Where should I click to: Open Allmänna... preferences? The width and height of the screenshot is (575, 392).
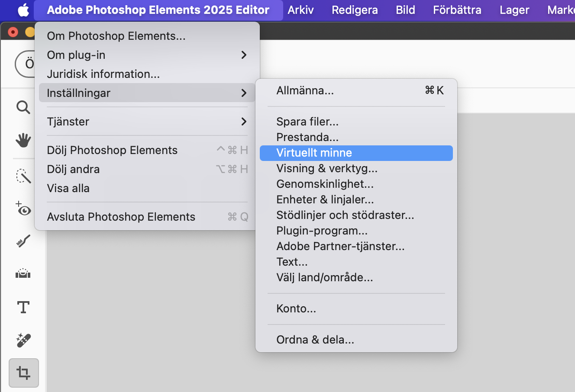tap(356, 90)
